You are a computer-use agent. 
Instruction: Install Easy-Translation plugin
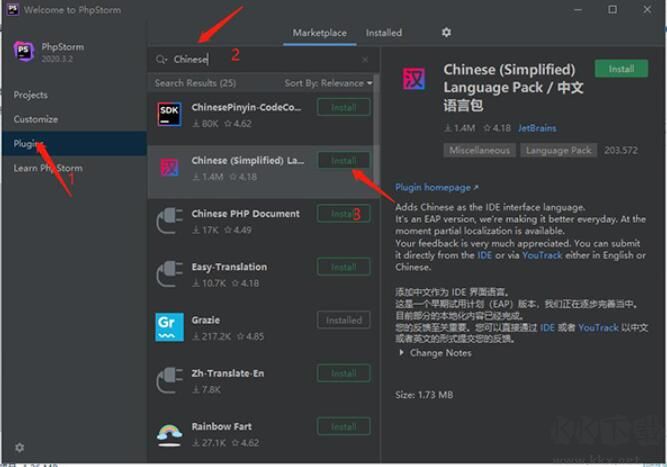click(x=344, y=267)
